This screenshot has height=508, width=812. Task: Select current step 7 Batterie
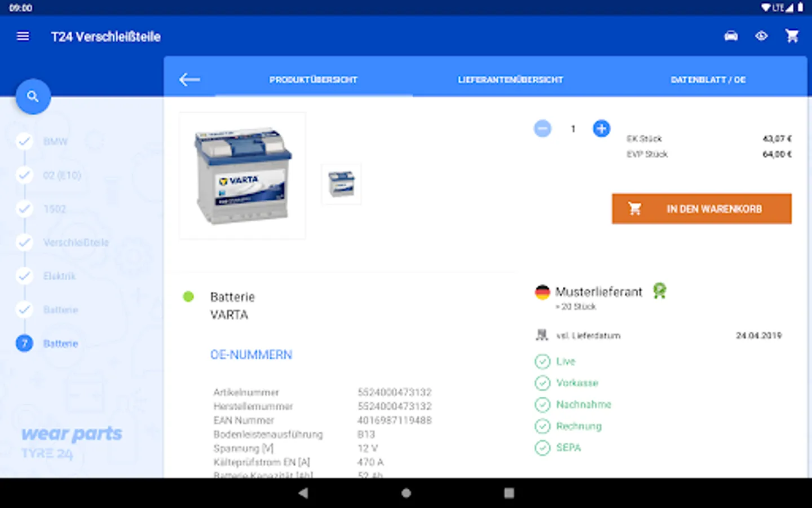tap(60, 343)
